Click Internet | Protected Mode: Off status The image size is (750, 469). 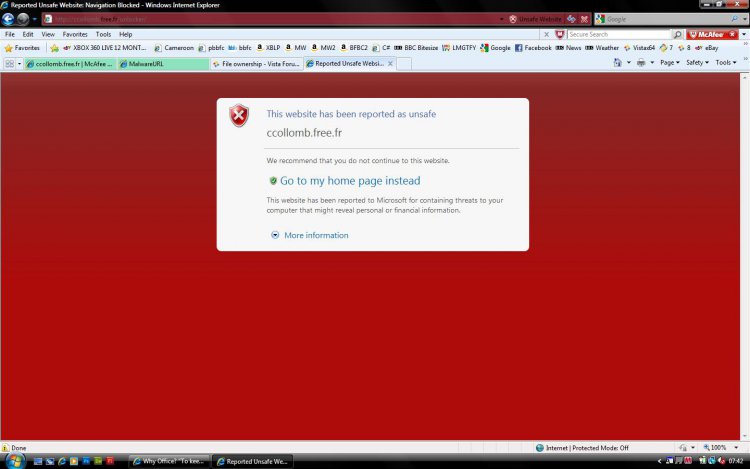(x=582, y=447)
